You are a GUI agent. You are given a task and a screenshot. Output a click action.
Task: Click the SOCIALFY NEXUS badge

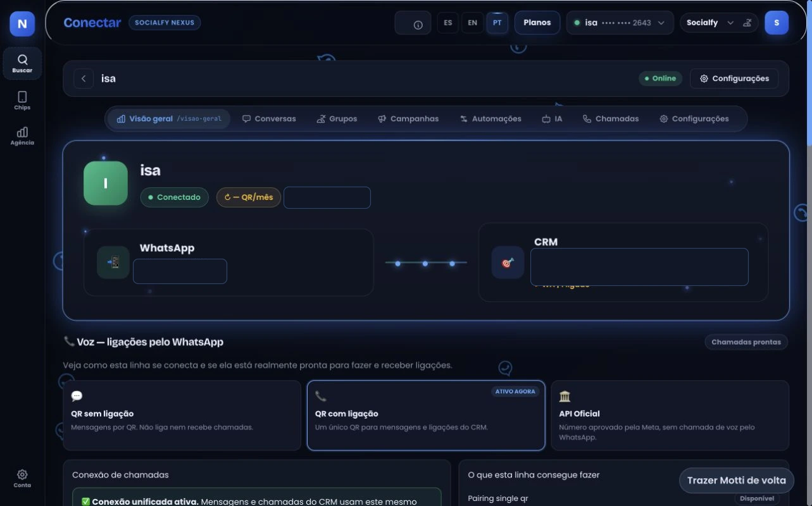[165, 23]
